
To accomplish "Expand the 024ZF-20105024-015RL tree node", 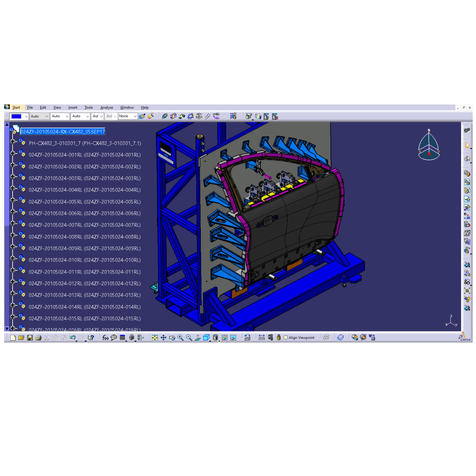I will (x=13, y=317).
